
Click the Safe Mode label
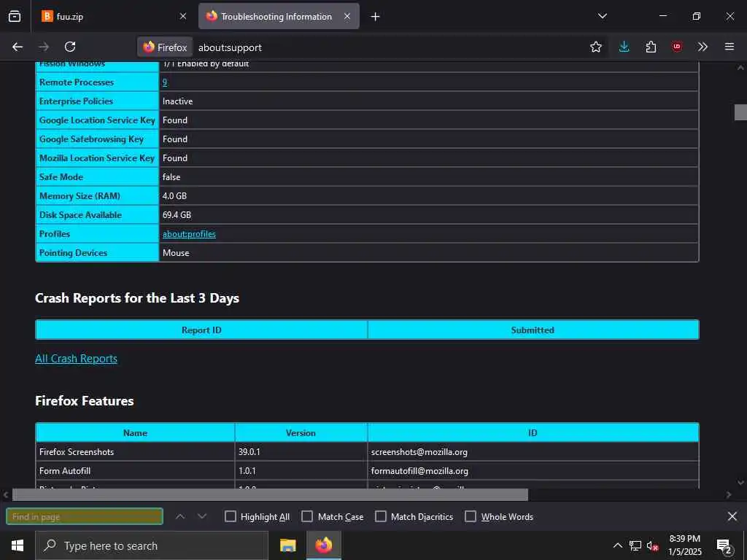(x=61, y=176)
